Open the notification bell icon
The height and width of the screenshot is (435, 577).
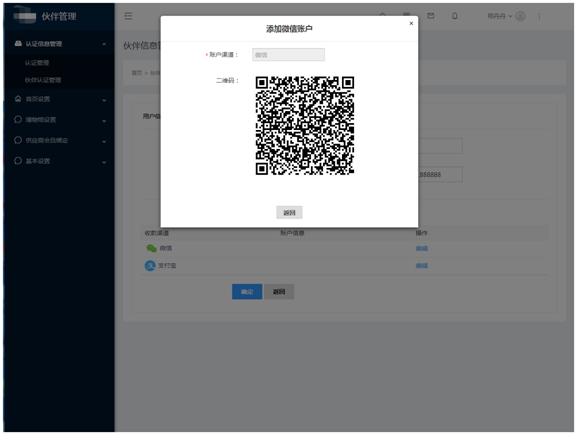pos(455,16)
